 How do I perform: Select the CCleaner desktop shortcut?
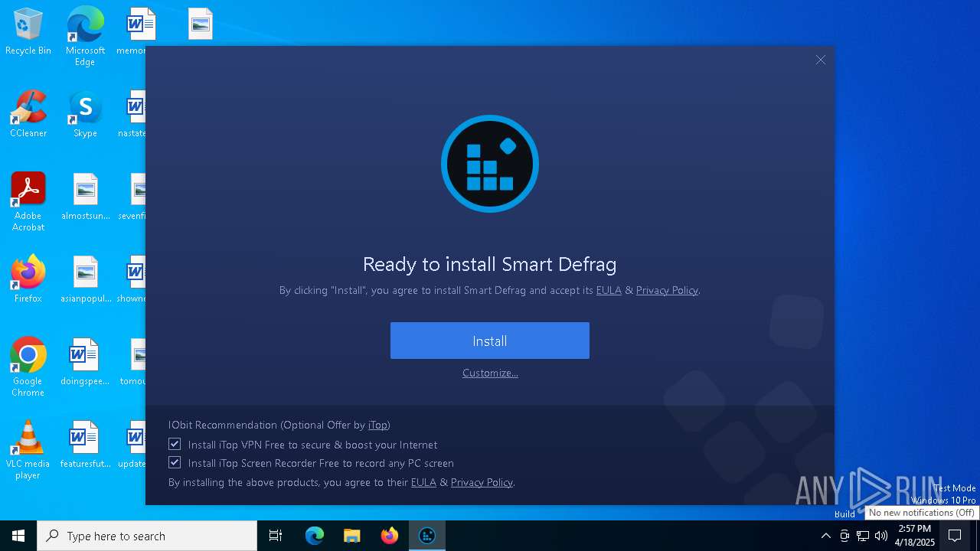click(28, 115)
